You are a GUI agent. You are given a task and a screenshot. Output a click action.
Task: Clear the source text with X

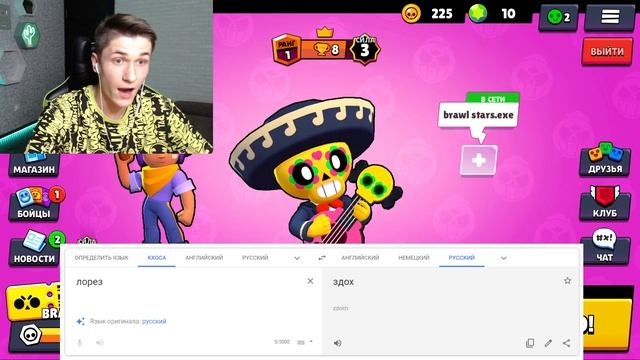click(310, 281)
